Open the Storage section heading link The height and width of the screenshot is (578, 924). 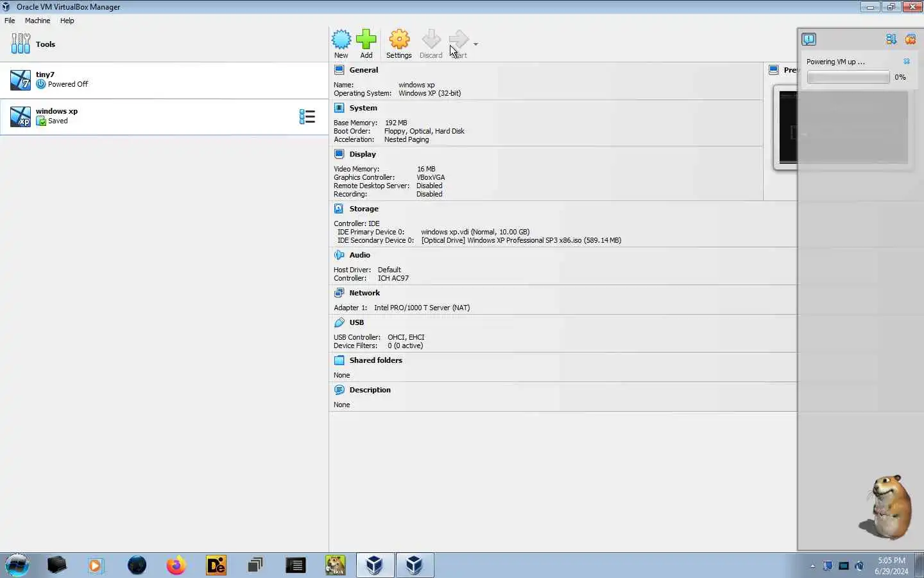point(364,209)
